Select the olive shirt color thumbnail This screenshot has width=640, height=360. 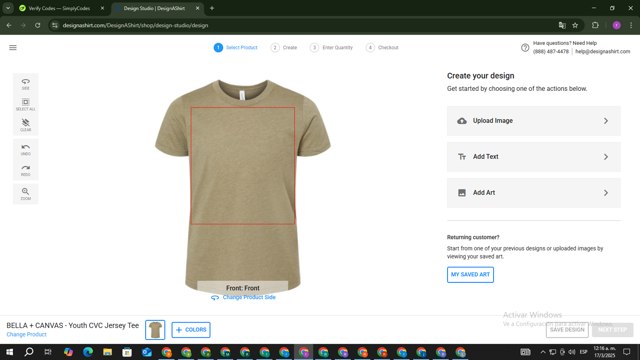click(x=155, y=330)
